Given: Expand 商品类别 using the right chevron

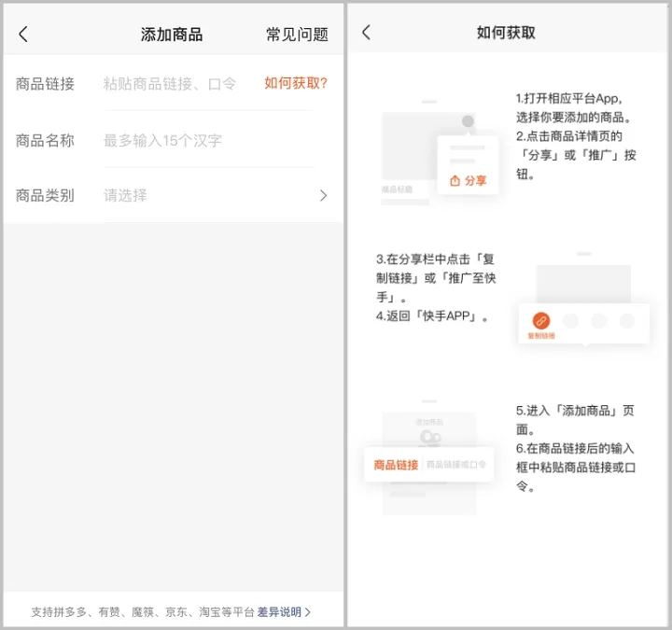Looking at the screenshot, I should coord(323,195).
